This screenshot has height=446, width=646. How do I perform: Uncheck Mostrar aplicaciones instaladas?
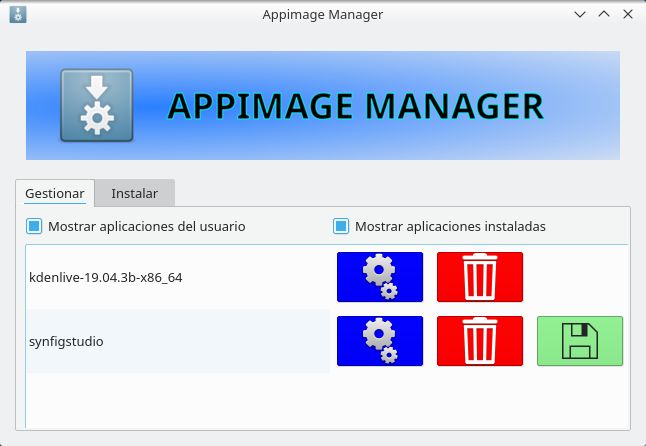(341, 226)
